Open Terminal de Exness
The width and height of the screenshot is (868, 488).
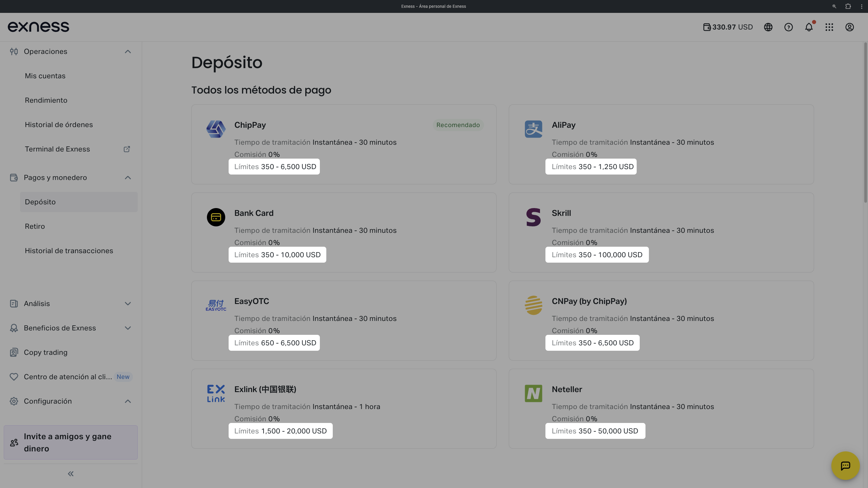pos(57,149)
